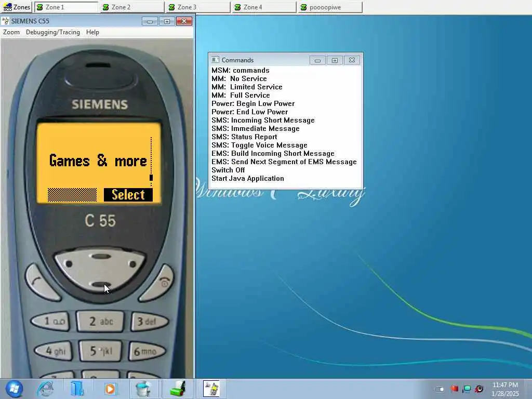Screen dimensions: 532x399
Task: Maximize the Commands window
Action: click(335, 60)
